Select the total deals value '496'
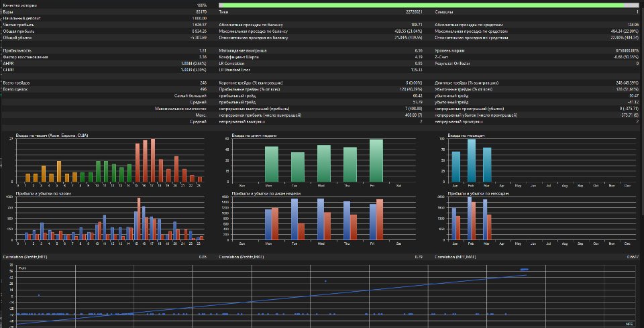The height and width of the screenshot is (328, 644). pos(203,89)
